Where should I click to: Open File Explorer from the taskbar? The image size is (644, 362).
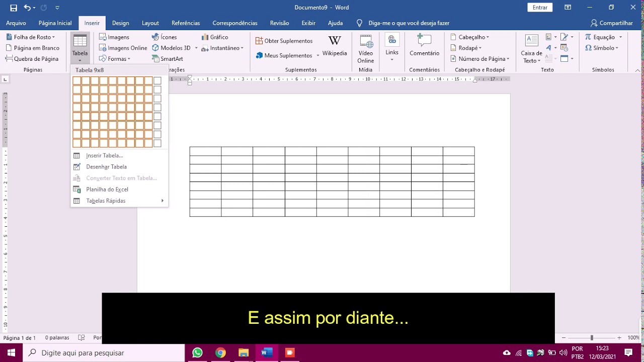[x=244, y=352]
